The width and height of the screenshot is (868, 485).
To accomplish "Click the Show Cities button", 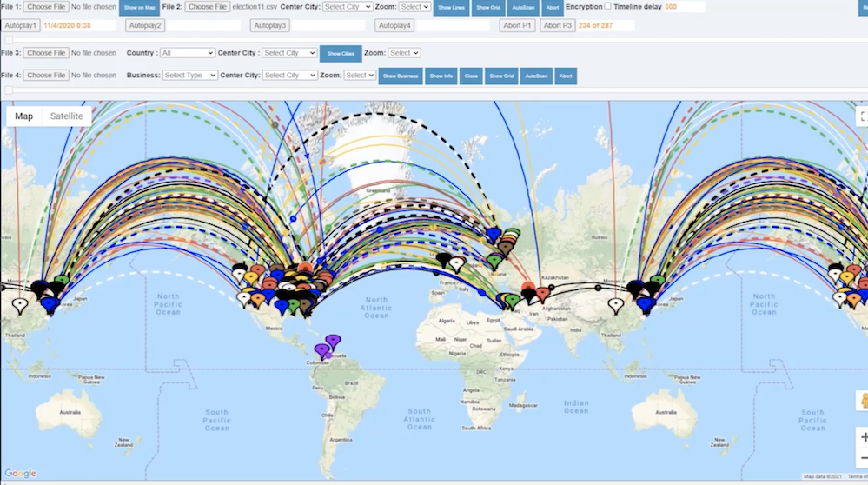I will click(x=341, y=54).
